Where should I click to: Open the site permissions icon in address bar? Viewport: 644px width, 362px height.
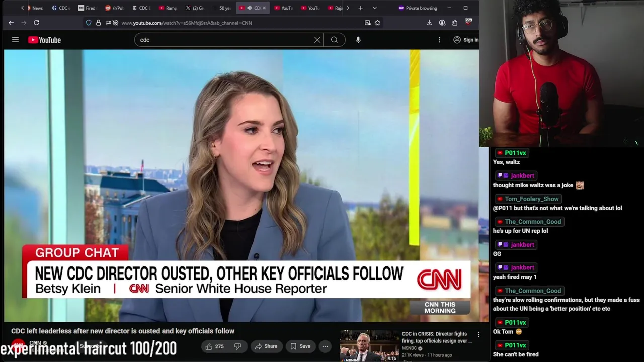[x=108, y=23]
